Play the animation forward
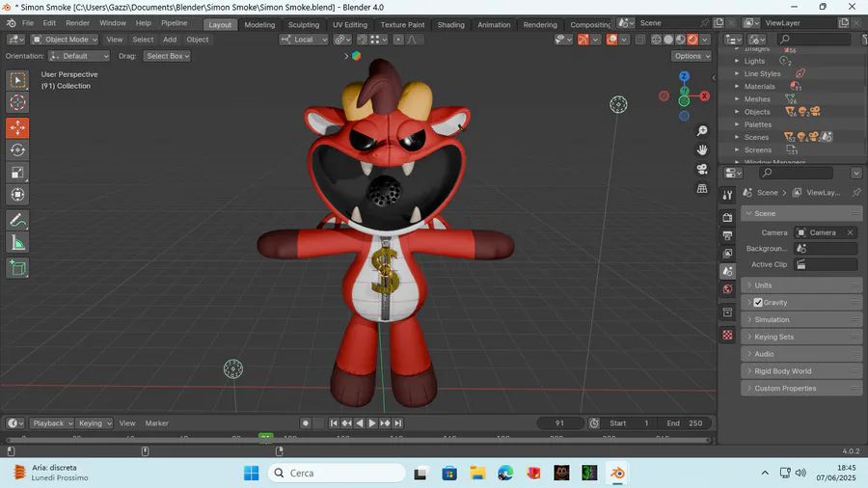 pos(372,423)
